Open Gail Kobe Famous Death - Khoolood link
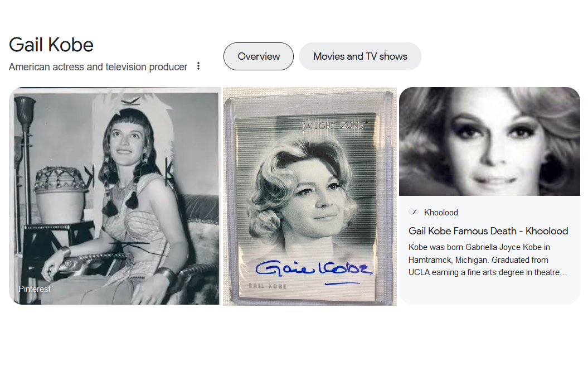Image resolution: width=588 pixels, height=375 pixels. click(x=488, y=231)
